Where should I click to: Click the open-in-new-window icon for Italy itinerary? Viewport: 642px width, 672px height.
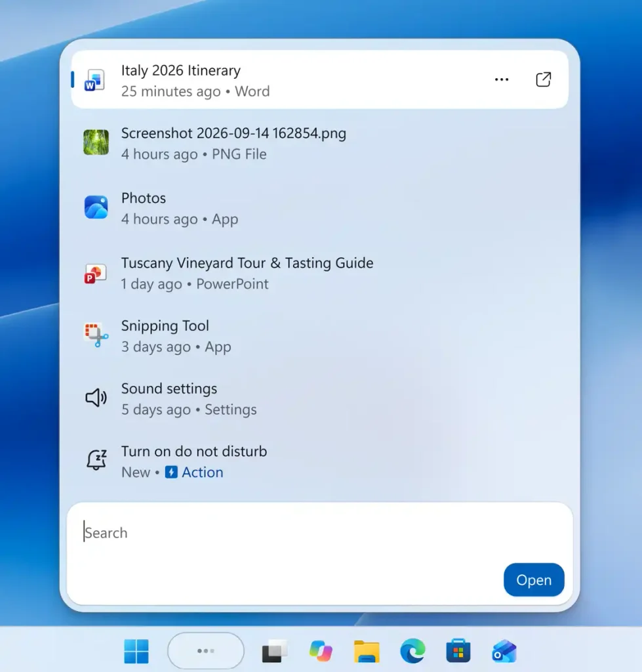click(x=543, y=79)
